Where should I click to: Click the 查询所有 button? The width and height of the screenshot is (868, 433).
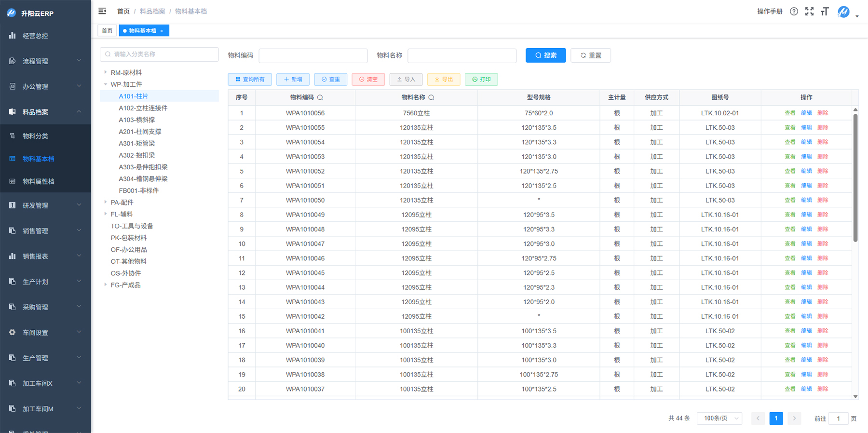tap(250, 80)
